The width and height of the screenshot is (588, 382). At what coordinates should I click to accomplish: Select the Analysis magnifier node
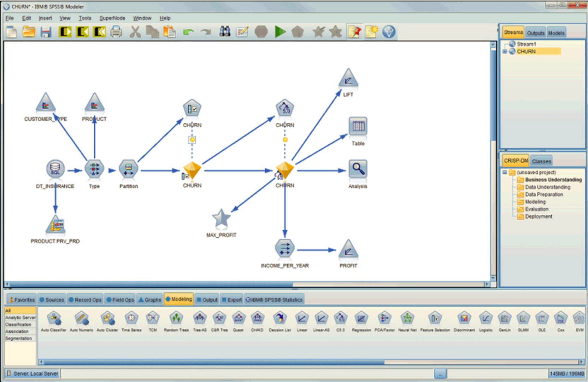click(358, 169)
